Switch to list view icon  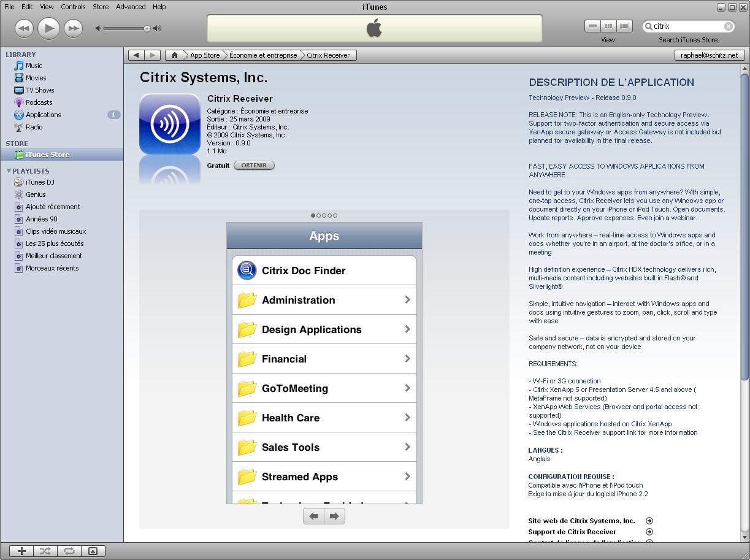tap(592, 26)
